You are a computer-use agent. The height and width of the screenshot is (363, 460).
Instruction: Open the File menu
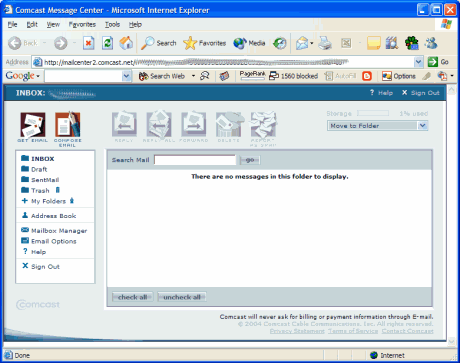coord(12,24)
